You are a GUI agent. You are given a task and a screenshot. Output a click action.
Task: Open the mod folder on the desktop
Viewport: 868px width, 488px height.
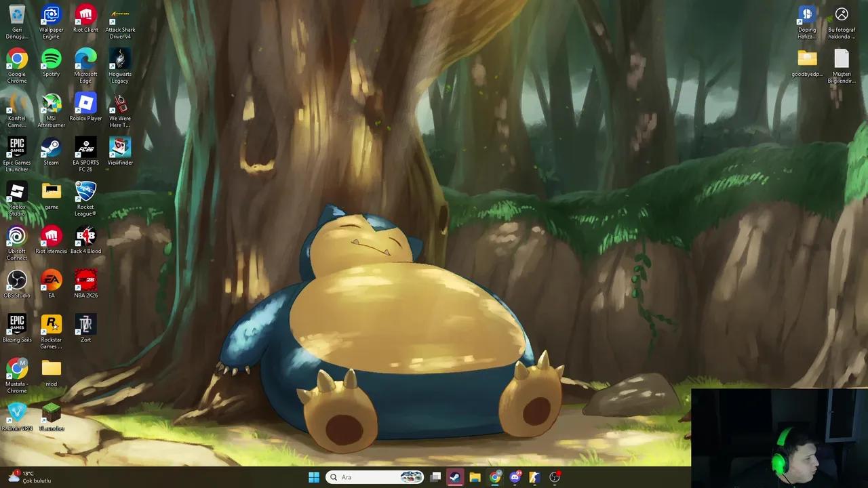(x=51, y=369)
